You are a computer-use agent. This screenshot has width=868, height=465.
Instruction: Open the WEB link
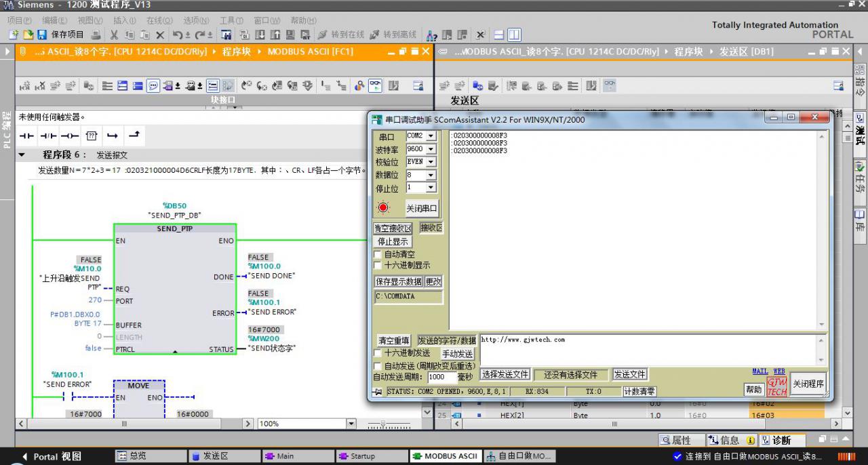779,371
